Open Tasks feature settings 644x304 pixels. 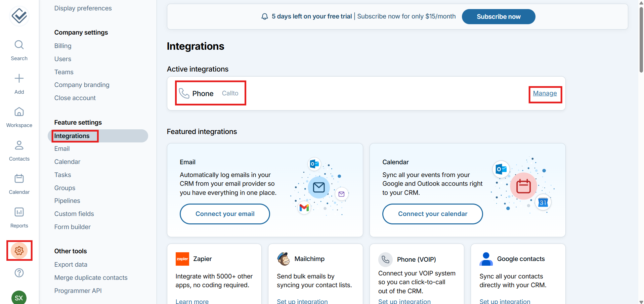coord(62,175)
